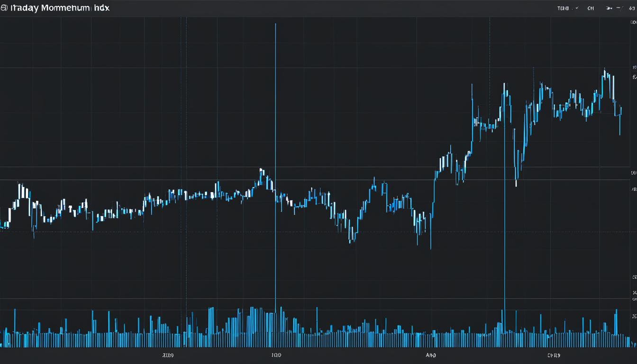Screen dimensions: 637x364
Task: Click the small arrow-shaped icon right of 'CH'
Action: (610, 9)
